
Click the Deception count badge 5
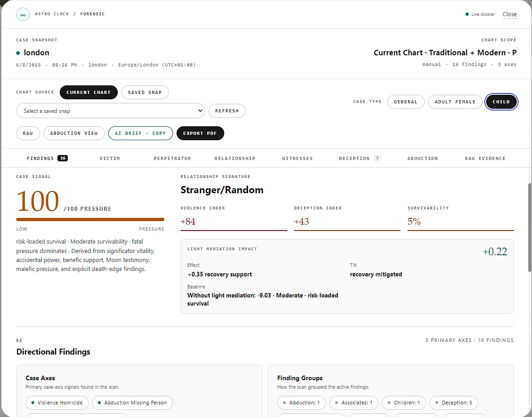377,158
